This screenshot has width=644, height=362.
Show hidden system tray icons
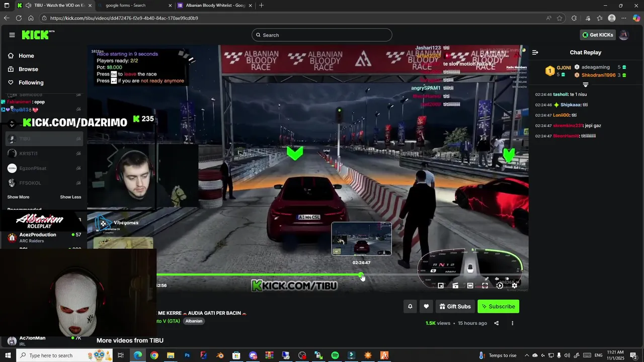click(526, 355)
